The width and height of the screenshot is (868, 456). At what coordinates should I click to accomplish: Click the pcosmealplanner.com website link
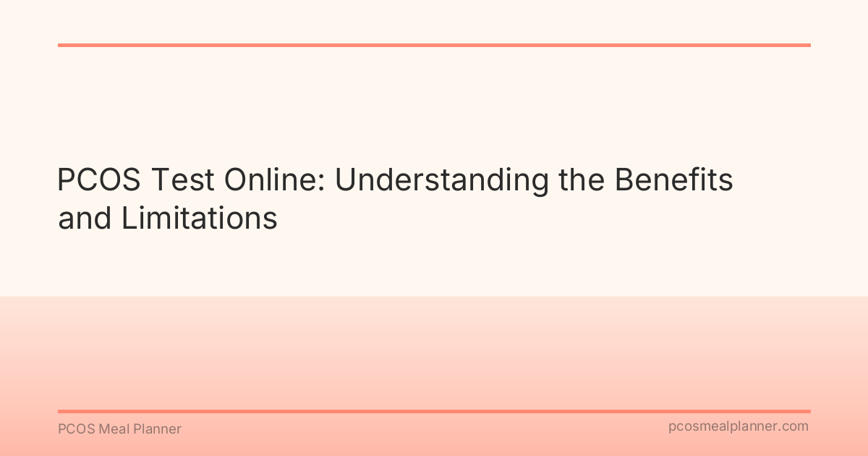point(738,427)
